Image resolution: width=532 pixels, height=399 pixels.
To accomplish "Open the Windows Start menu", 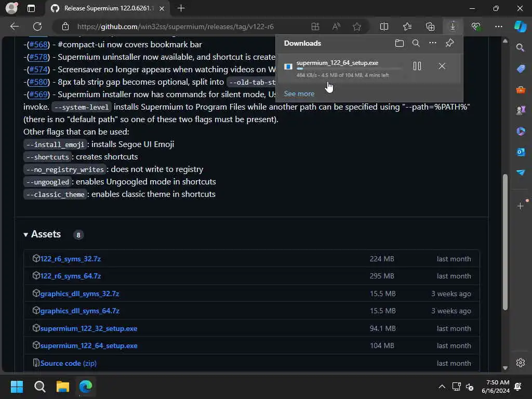I will tap(17, 387).
